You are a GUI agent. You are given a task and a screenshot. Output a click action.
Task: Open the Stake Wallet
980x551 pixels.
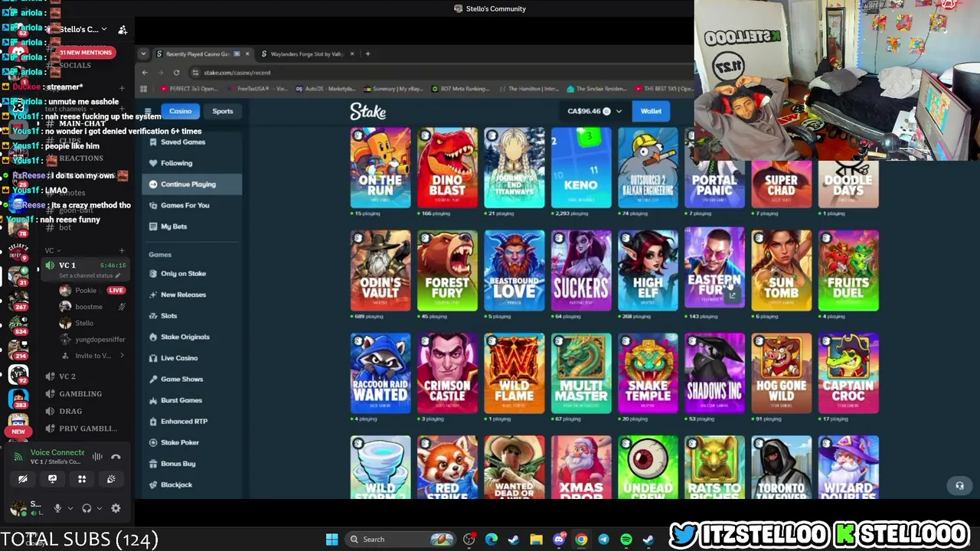coord(651,111)
